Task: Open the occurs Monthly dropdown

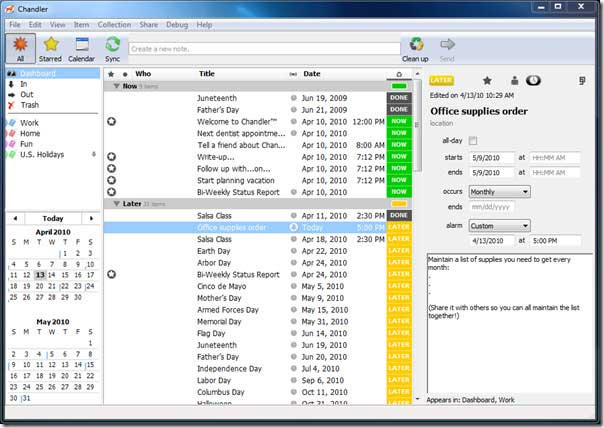Action: pyautogui.click(x=499, y=192)
